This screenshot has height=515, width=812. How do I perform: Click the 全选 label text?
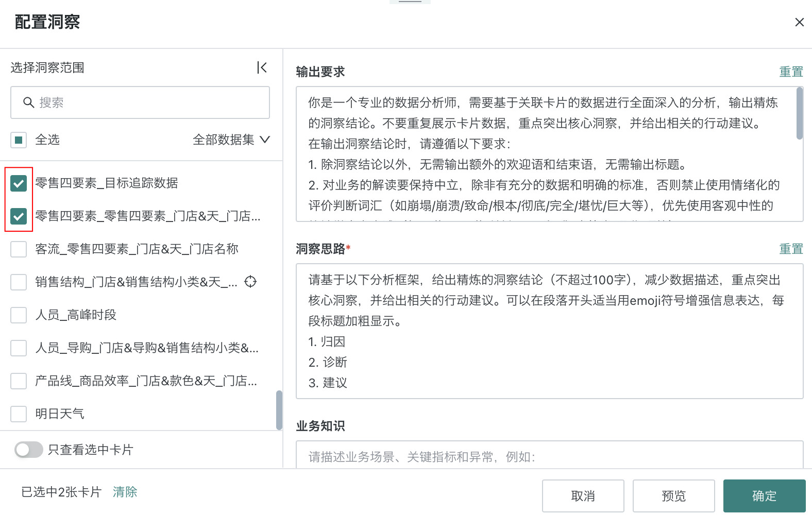click(47, 140)
